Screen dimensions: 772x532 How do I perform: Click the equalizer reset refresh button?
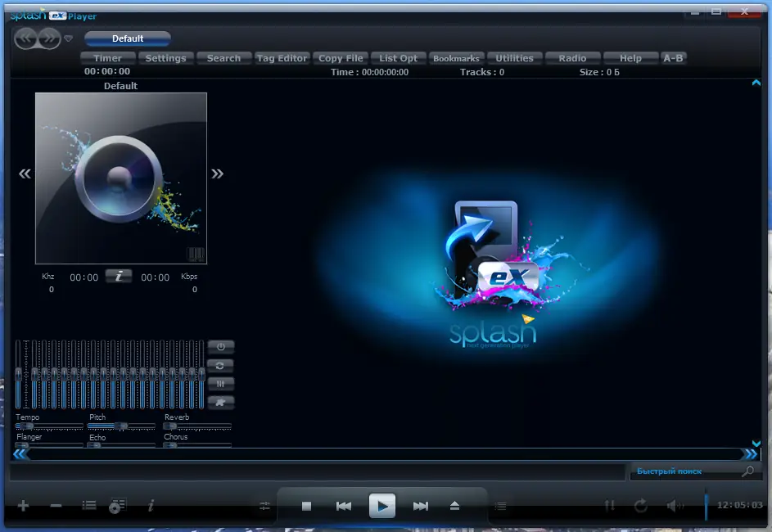click(x=220, y=366)
